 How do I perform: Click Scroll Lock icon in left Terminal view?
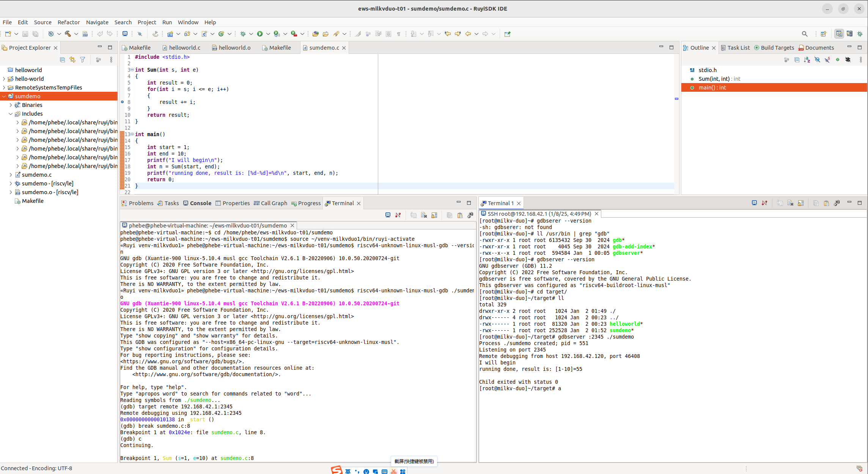(434, 215)
